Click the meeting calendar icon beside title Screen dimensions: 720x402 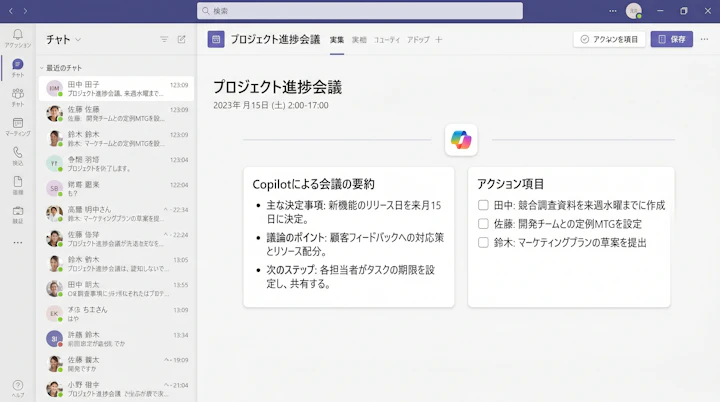[216, 40]
